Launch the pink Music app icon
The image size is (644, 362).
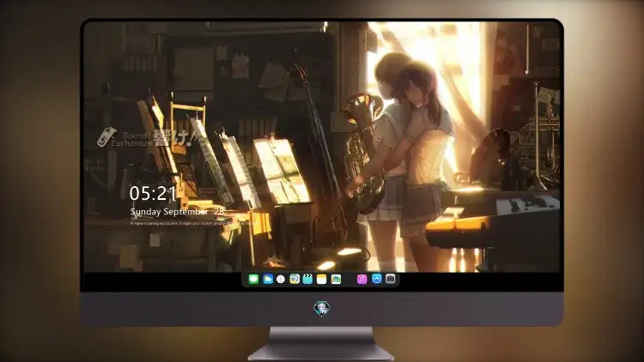361,280
